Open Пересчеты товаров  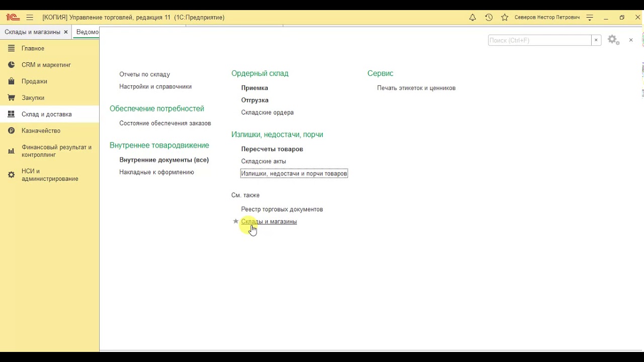(272, 149)
